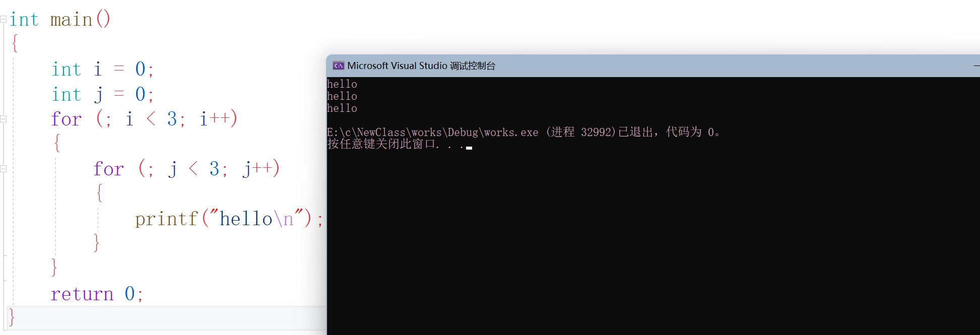The height and width of the screenshot is (335, 980).
Task: Click the "for (; j < 3; j++)" line
Action: point(186,169)
